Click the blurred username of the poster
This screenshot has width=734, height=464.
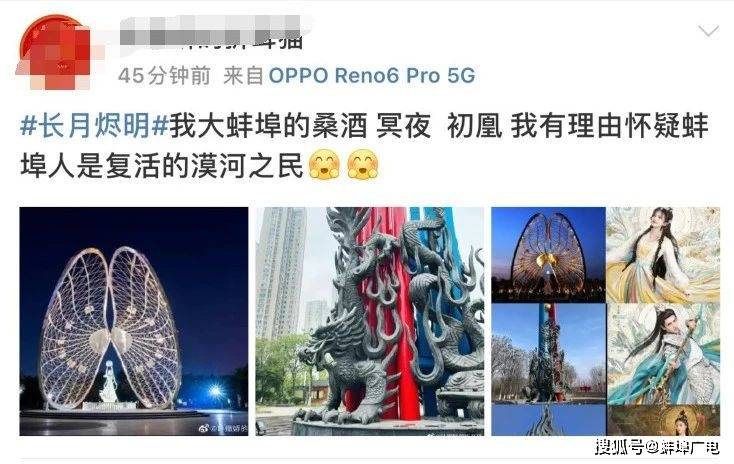pos(213,33)
